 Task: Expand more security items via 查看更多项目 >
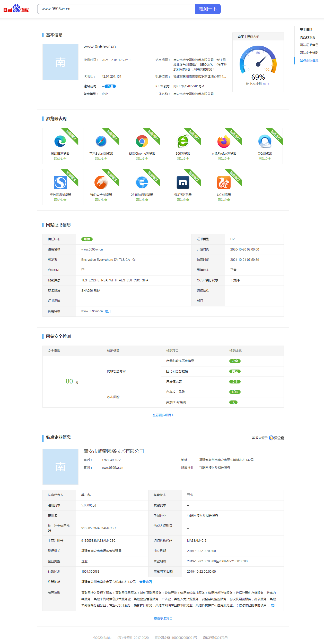(163, 415)
